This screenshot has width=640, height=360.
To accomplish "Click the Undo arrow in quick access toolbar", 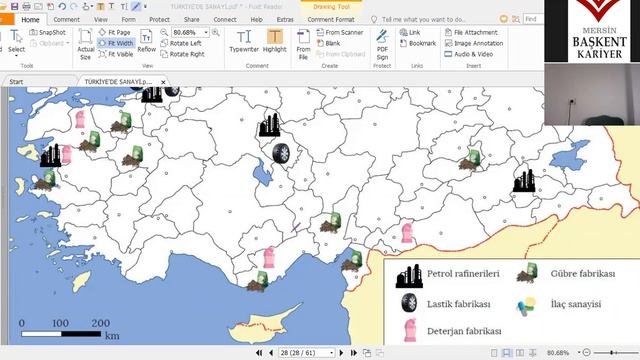I will click(x=62, y=6).
